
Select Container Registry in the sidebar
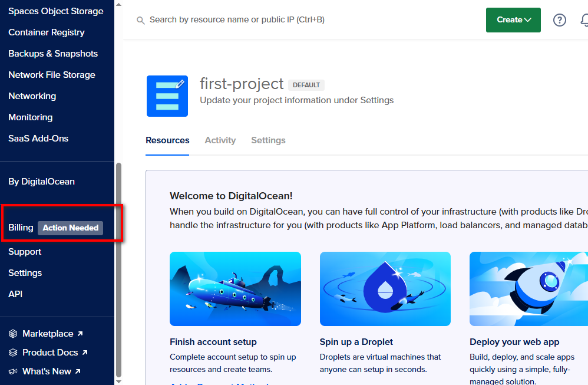(x=46, y=32)
